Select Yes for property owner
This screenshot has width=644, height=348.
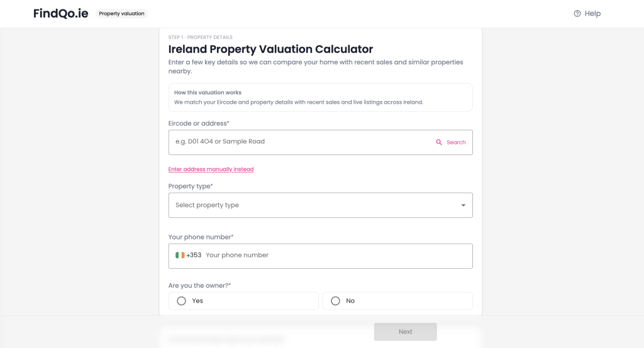[182, 301]
